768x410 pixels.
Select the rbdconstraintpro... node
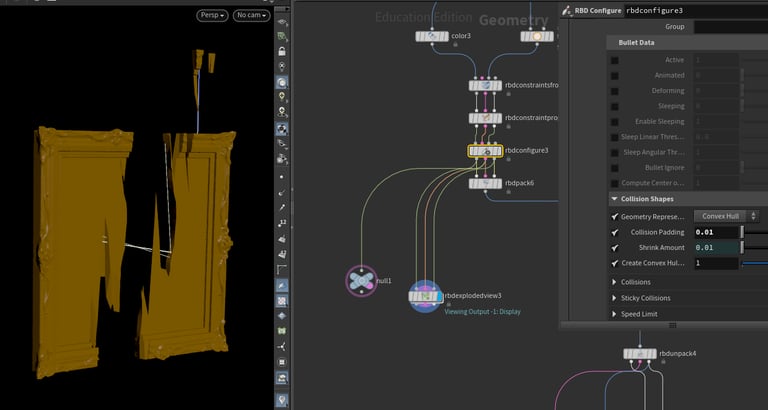(x=485, y=118)
